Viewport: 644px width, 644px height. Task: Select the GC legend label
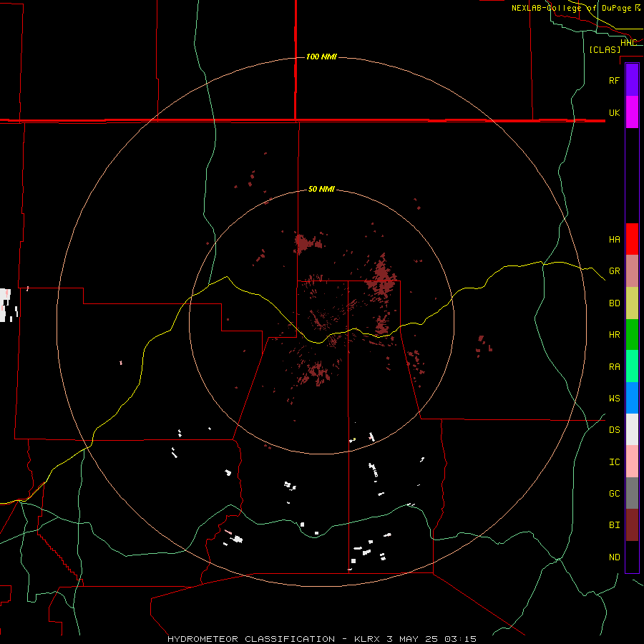click(x=614, y=494)
